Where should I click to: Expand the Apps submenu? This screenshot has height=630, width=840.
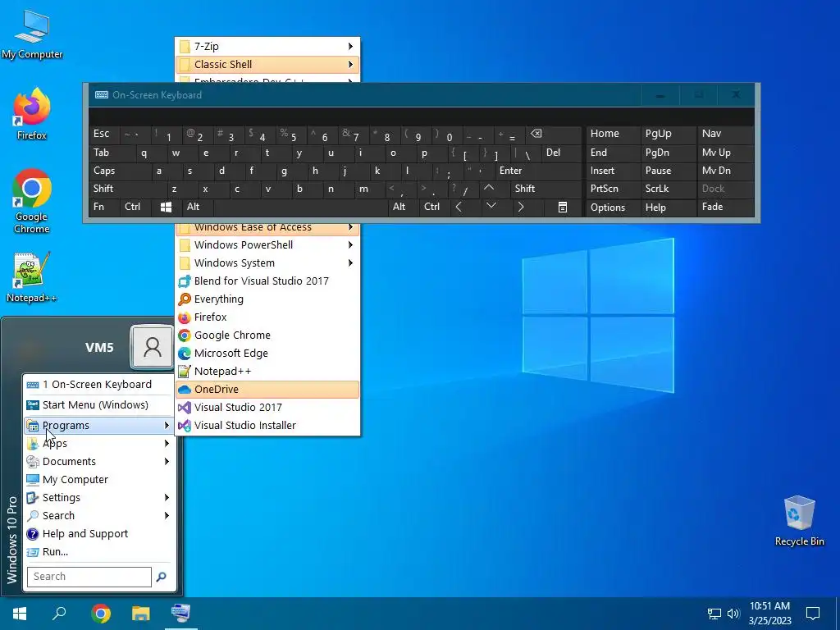[99, 444]
